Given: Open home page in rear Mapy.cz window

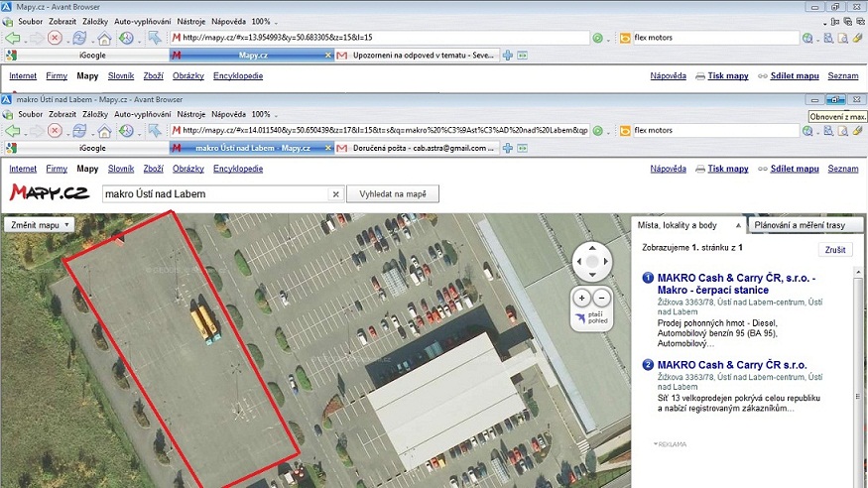Looking at the screenshot, I should tap(104, 38).
